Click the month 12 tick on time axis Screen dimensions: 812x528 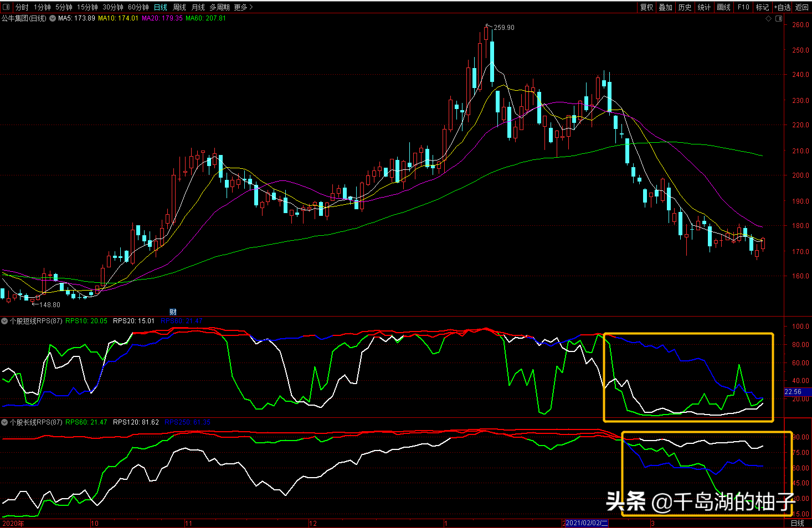313,523
